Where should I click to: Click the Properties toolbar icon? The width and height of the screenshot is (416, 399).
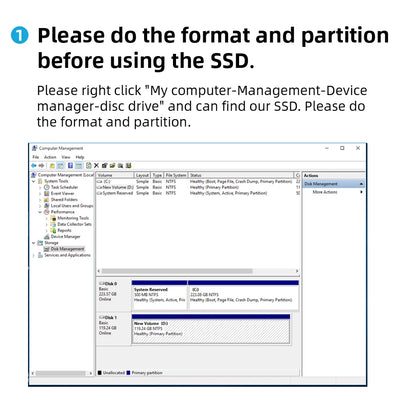104,165
